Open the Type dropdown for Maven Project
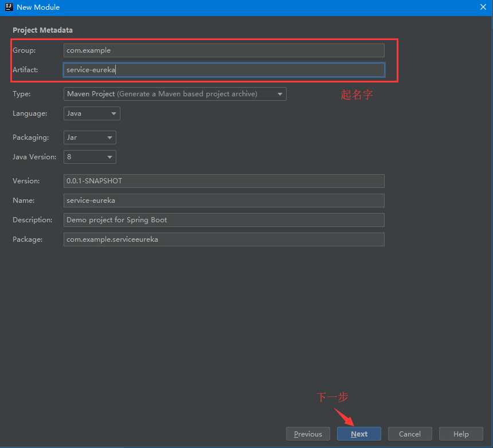This screenshot has height=448, width=493. pos(175,94)
